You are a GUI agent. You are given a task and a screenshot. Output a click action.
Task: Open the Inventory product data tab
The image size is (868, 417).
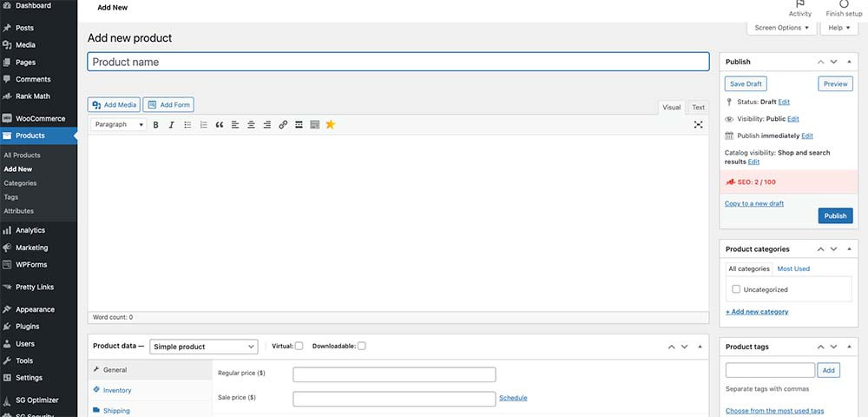116,390
